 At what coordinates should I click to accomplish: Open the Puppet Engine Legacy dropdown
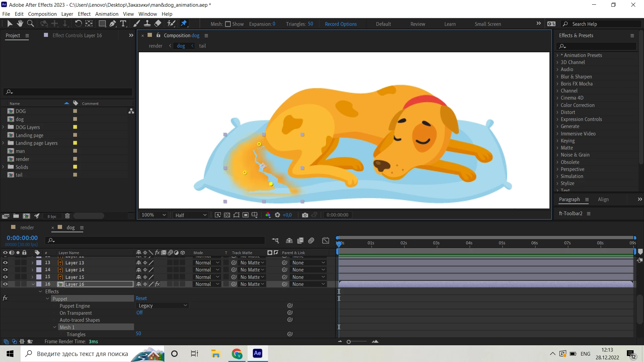(163, 306)
